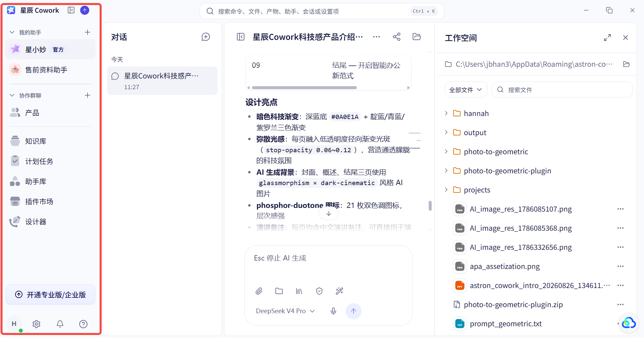Open the 星辰Cowork科技感产… conversation at 11:27
The width and height of the screenshot is (644, 338).
(162, 81)
